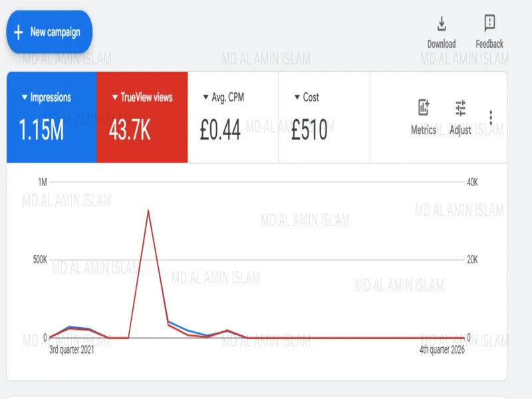
Task: Click the New campaign button
Action: pos(49,32)
